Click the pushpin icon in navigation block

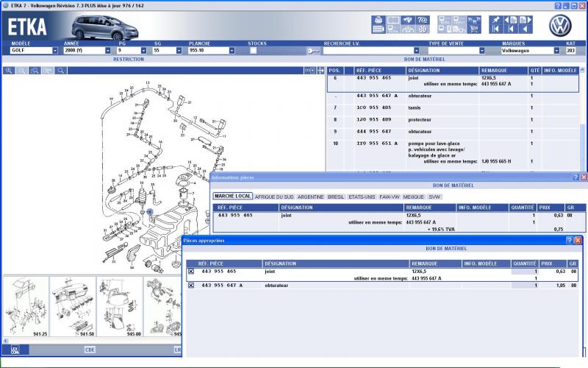(x=495, y=20)
